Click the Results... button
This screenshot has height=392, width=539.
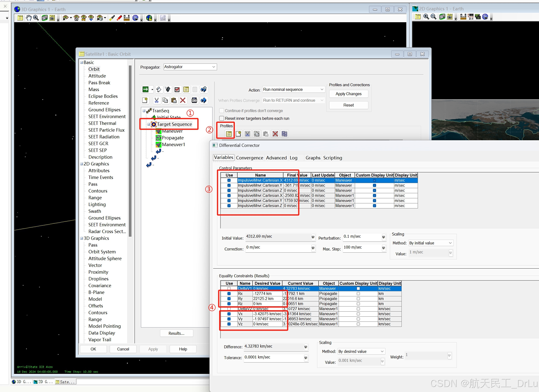click(x=176, y=333)
